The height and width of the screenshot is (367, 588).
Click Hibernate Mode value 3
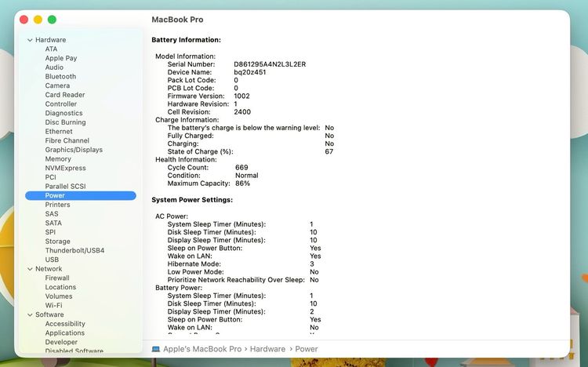coord(311,264)
